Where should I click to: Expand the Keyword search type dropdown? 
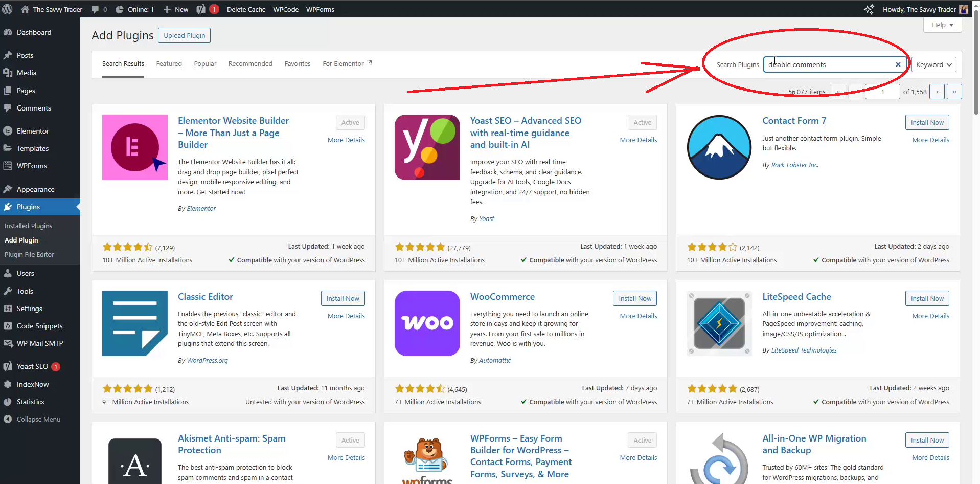pyautogui.click(x=933, y=64)
